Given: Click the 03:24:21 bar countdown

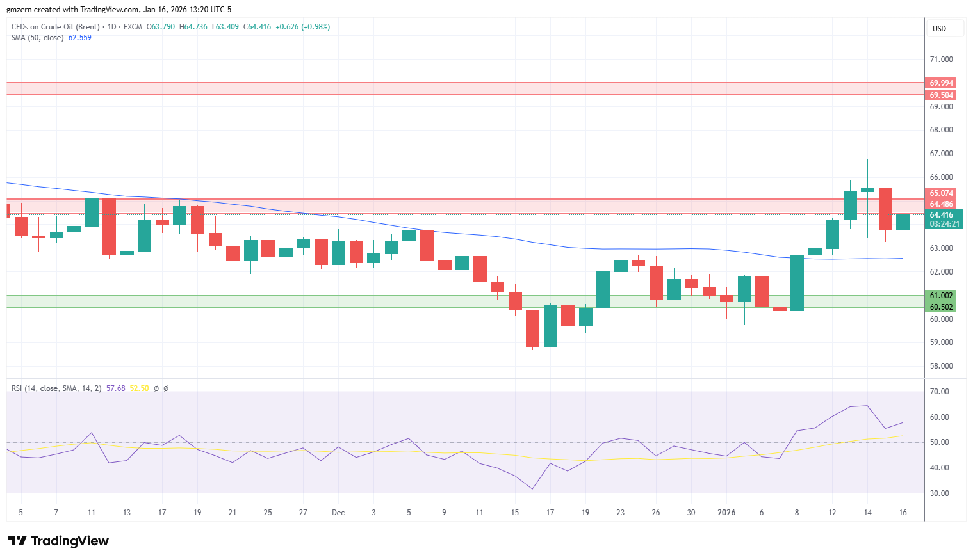Looking at the screenshot, I should (x=945, y=224).
